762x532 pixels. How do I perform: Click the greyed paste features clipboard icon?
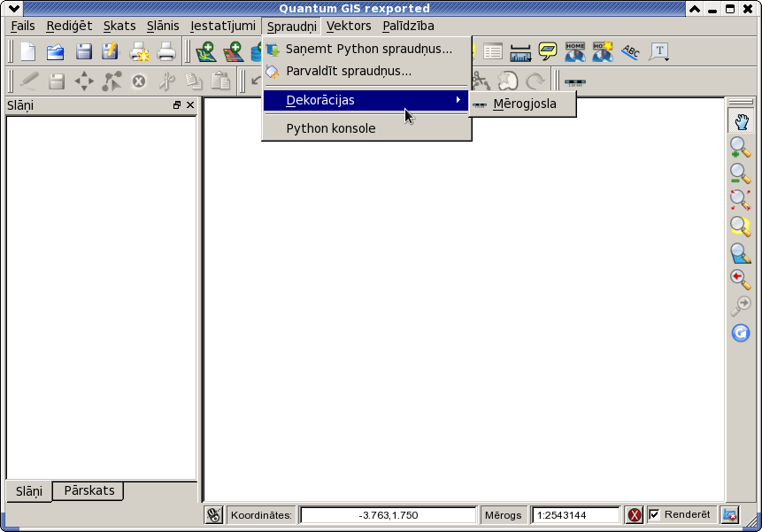pos(220,81)
